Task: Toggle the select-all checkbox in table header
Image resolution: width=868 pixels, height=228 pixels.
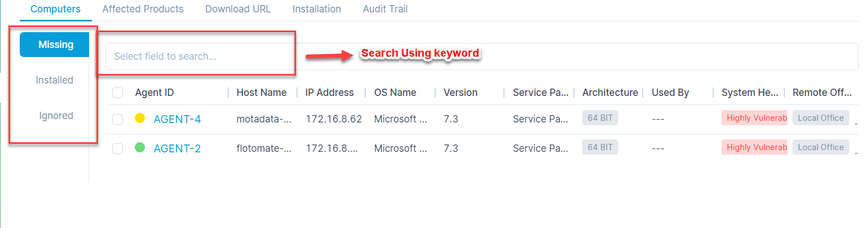Action: [117, 93]
